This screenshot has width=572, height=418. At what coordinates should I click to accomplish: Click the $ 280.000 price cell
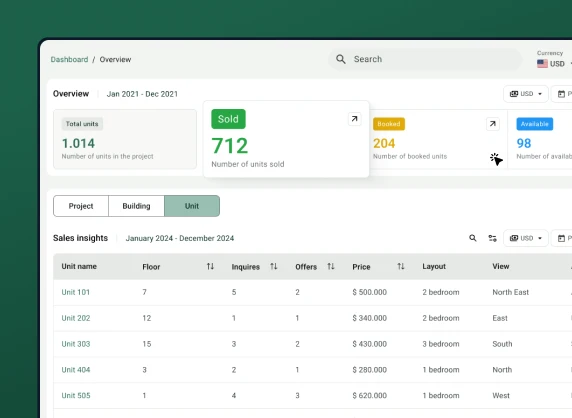370,370
